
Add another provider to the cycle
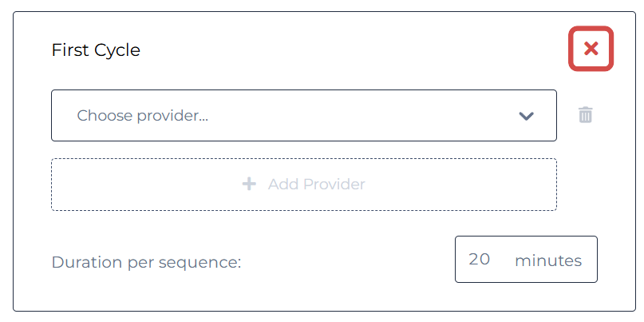click(304, 185)
